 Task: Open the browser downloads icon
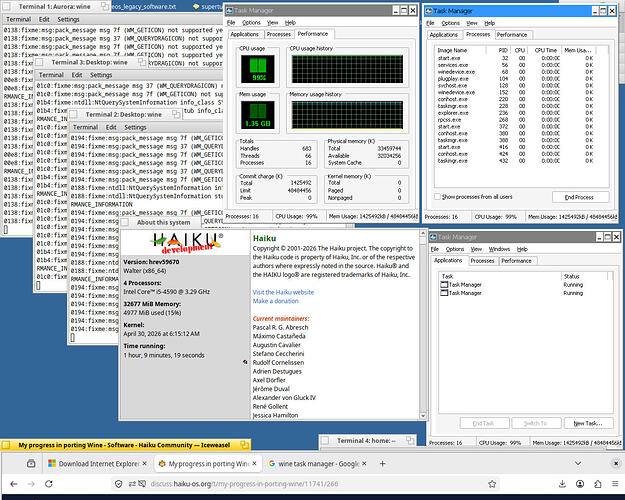(562, 484)
